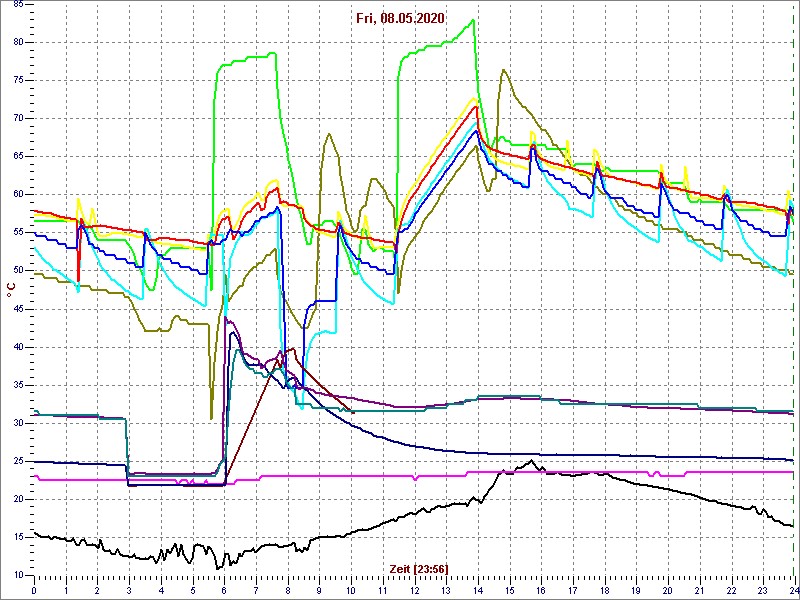Click the 55 temperature axis label
The width and height of the screenshot is (800, 600).
17,233
